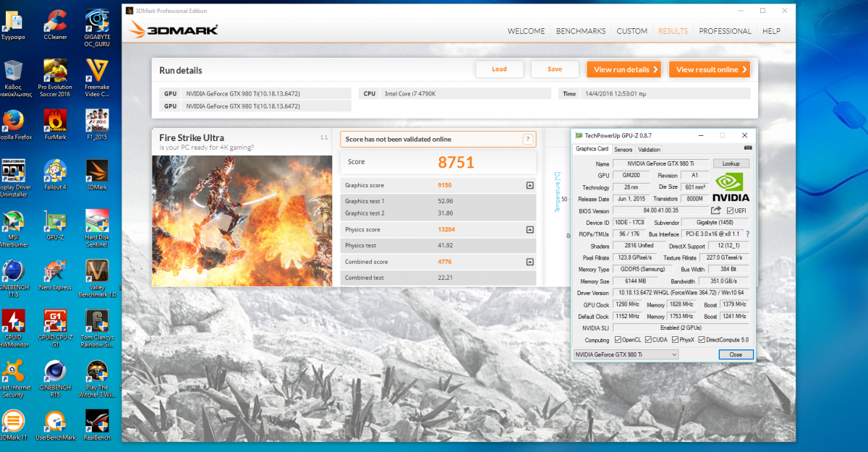This screenshot has height=452, width=868.
Task: Select the CINEBENCH R15 desktop icon
Action: tap(56, 379)
